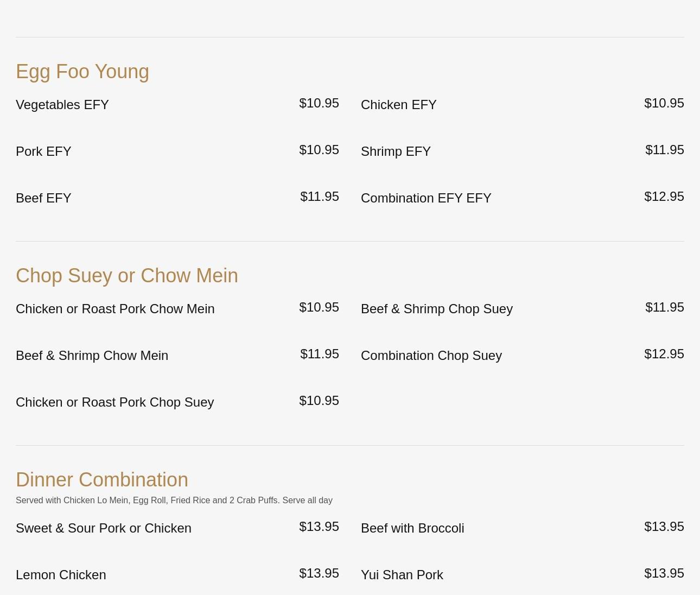Pick the Combination Chop Suey dish
Viewport: 700px width, 595px height.
(x=431, y=356)
